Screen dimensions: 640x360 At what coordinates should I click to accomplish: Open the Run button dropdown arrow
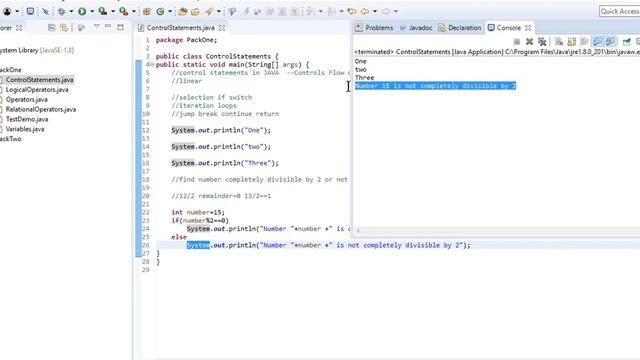point(92,11)
